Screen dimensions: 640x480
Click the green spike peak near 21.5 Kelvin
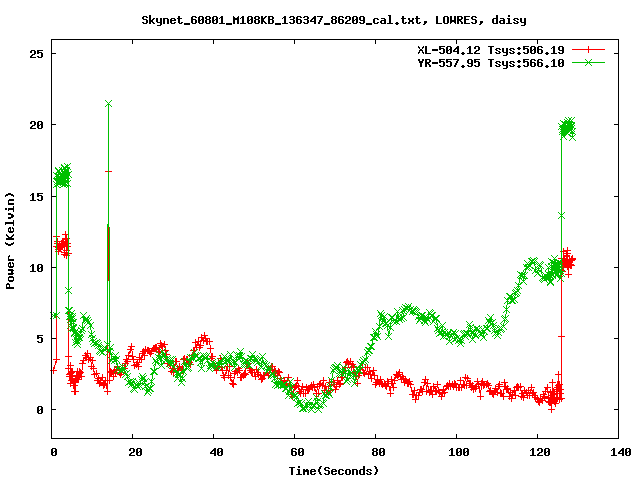tap(108, 104)
